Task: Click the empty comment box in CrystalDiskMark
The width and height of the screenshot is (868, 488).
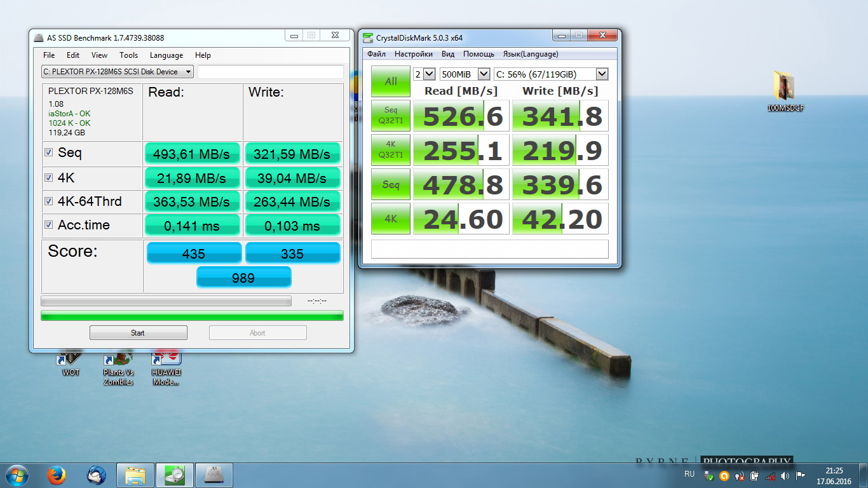Action: tap(489, 249)
